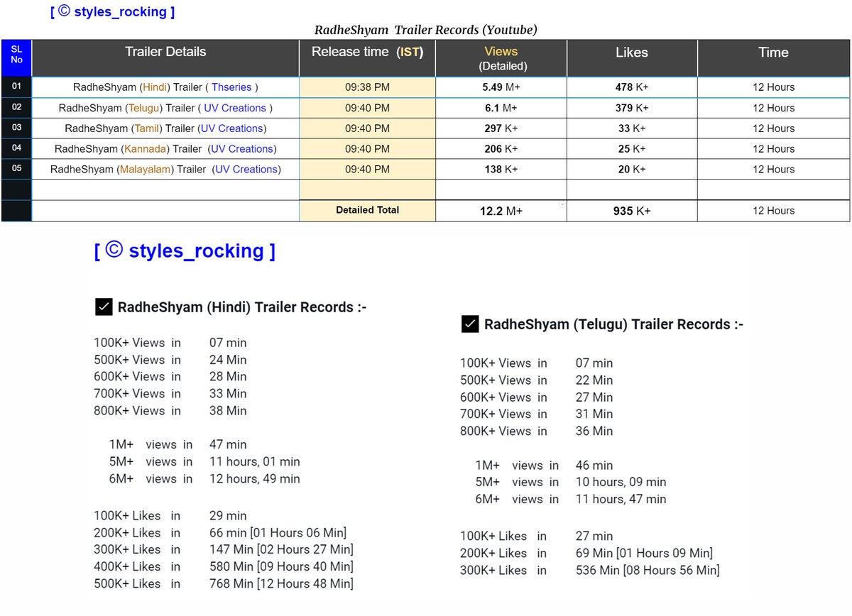The width and height of the screenshot is (852, 616).
Task: Select the 12.2 M+ total views value
Action: coord(501,211)
